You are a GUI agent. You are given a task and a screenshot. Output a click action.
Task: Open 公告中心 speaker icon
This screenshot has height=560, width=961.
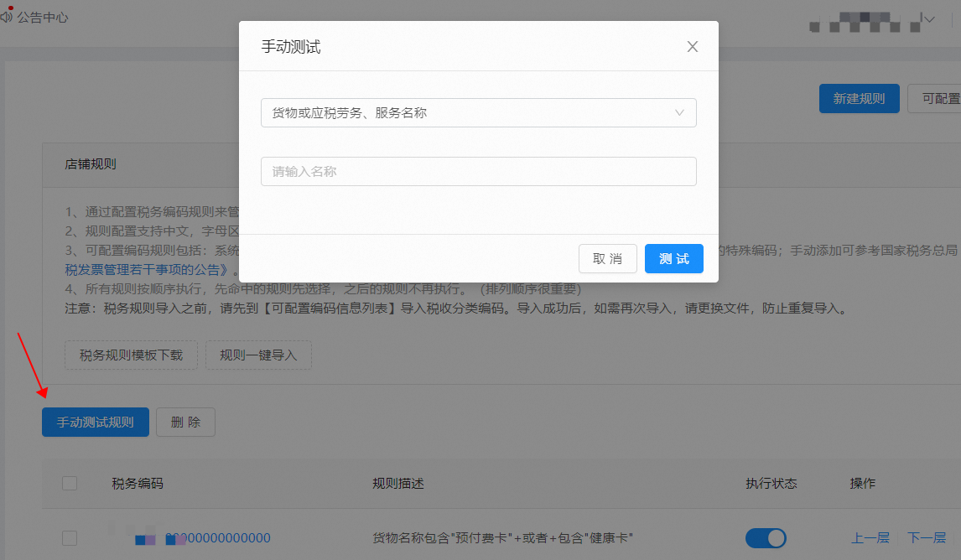click(6, 17)
